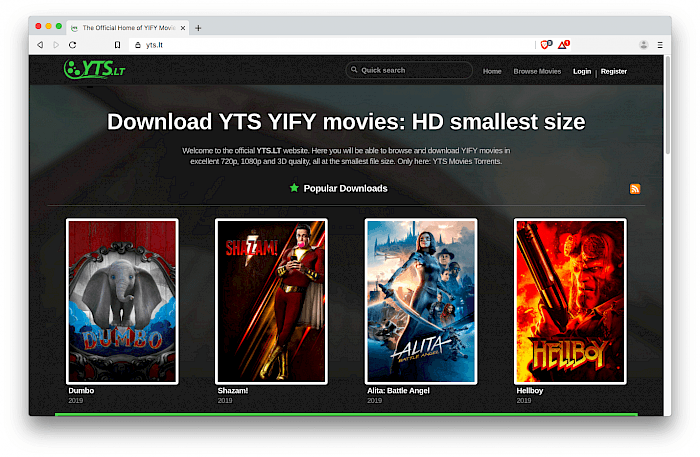
Task: Click the Login link
Action: [x=582, y=71]
